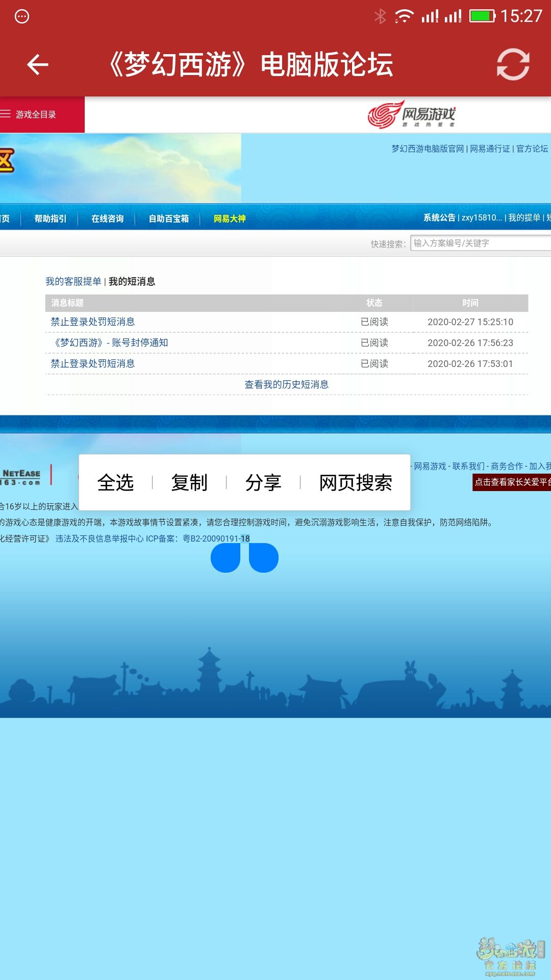This screenshot has width=551, height=980.
Task: Tap the notification bubble icon in status bar
Action: 22,16
